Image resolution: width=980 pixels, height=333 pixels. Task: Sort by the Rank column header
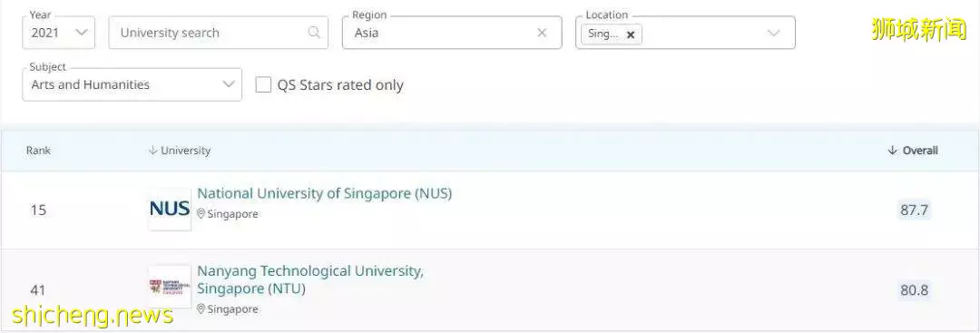(38, 151)
